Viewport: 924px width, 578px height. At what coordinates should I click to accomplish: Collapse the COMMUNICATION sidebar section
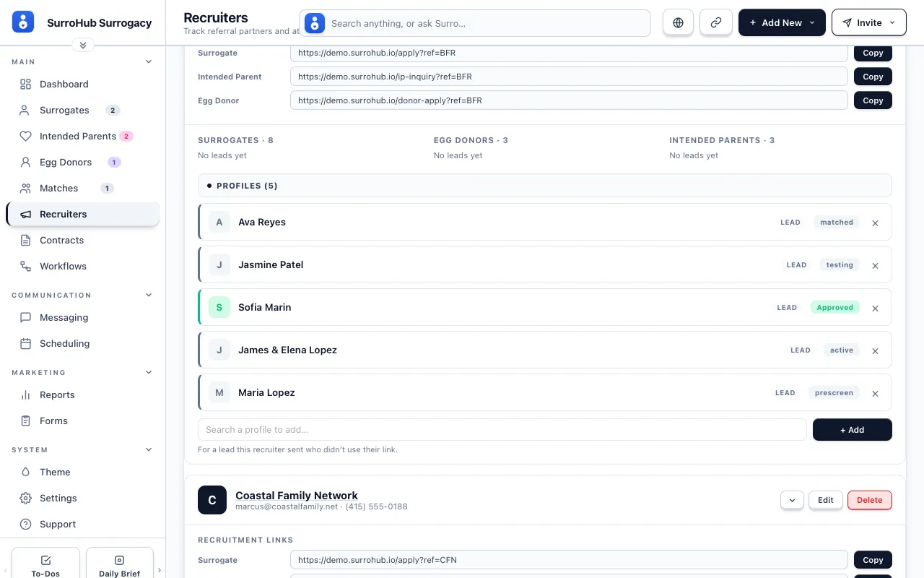pos(149,296)
